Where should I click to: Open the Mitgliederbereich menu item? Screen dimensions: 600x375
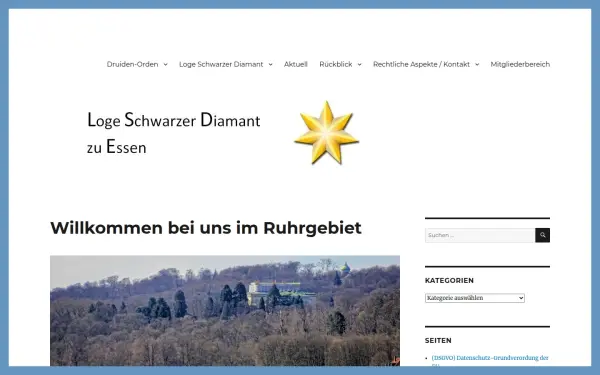[x=520, y=64]
